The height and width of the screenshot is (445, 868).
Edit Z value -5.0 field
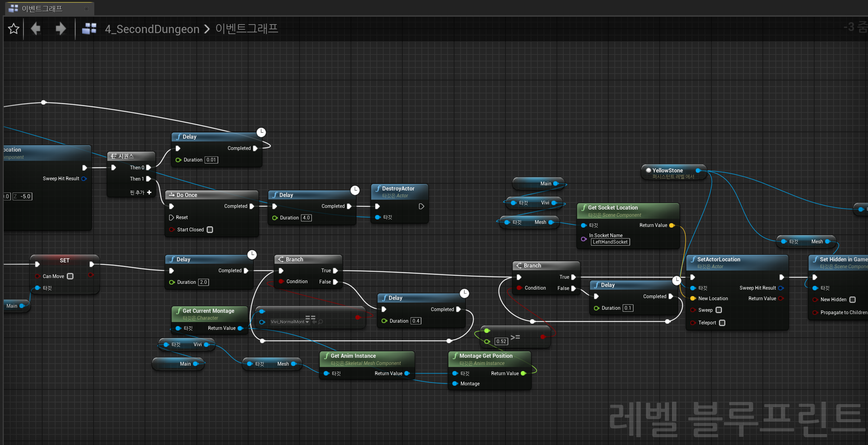tap(22, 196)
